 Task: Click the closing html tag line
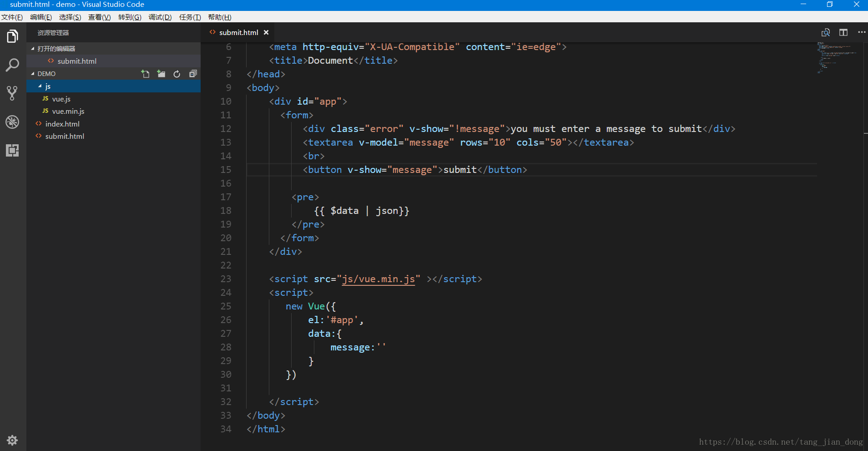(x=266, y=429)
